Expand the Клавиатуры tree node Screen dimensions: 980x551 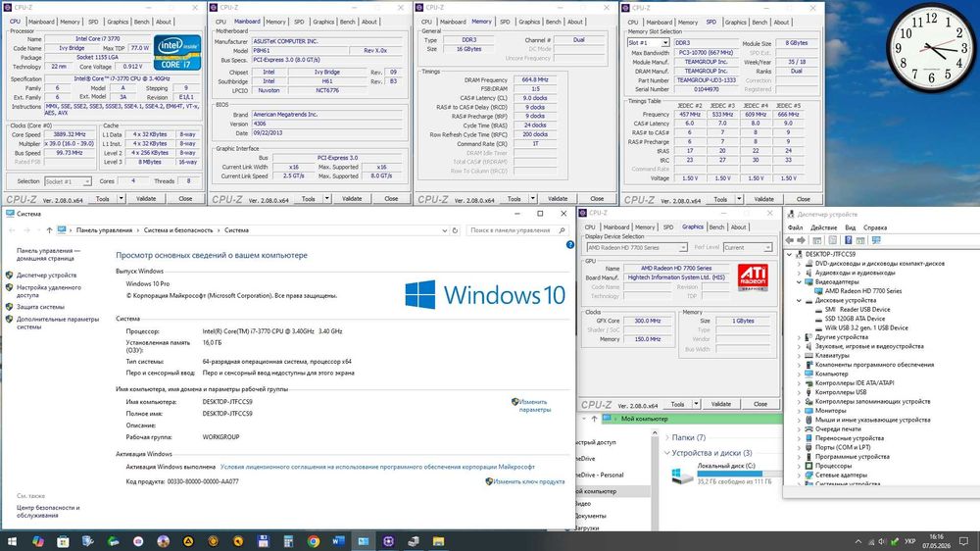[799, 355]
